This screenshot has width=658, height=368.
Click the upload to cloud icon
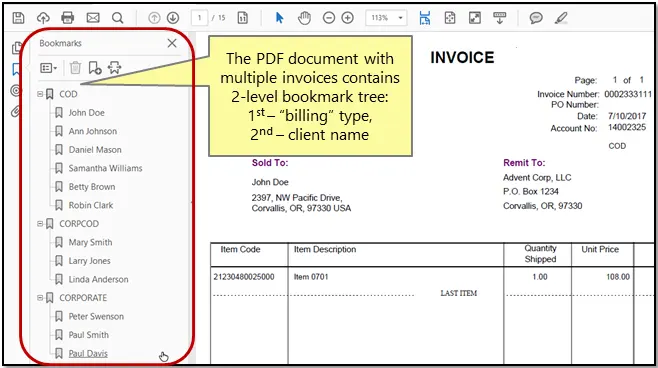pyautogui.click(x=43, y=18)
